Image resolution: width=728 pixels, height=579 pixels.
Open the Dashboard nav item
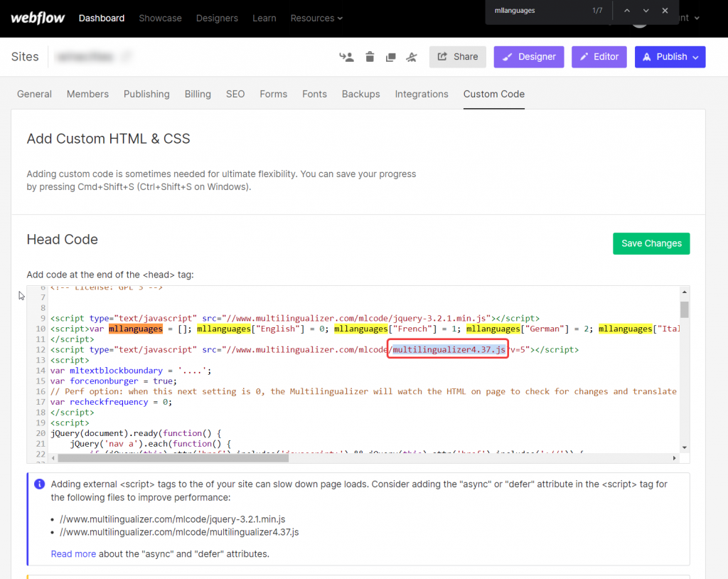pos(102,18)
